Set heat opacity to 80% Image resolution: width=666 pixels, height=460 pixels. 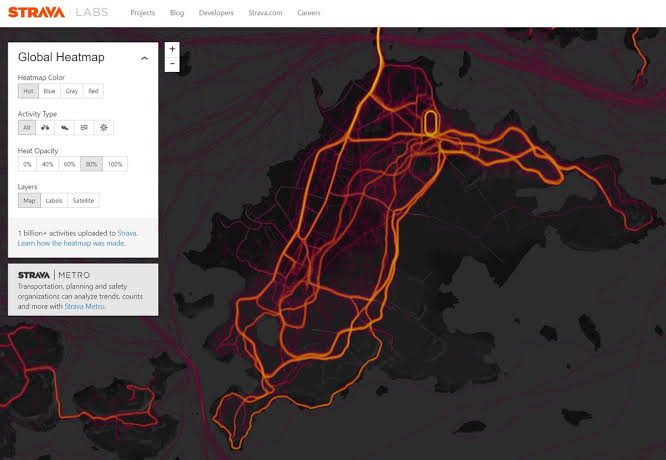[91, 164]
